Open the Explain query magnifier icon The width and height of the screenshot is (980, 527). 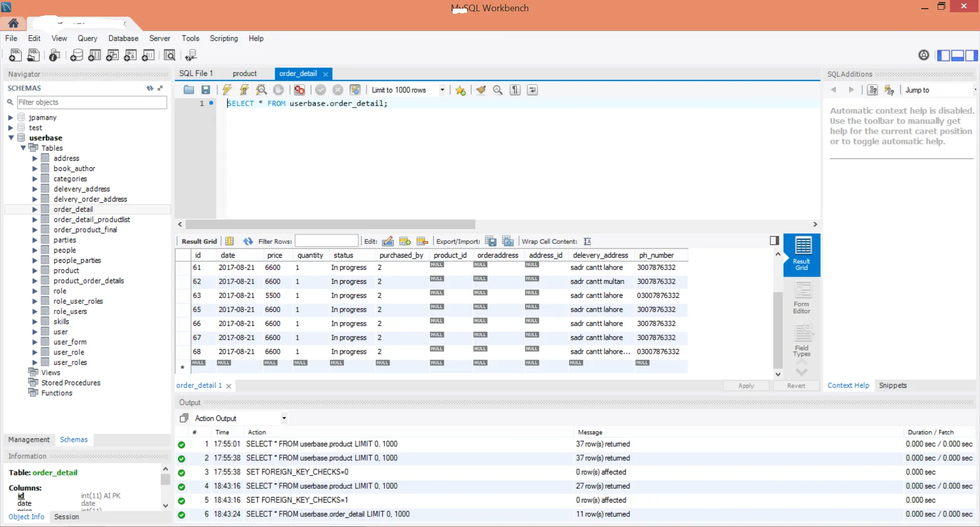coord(261,90)
